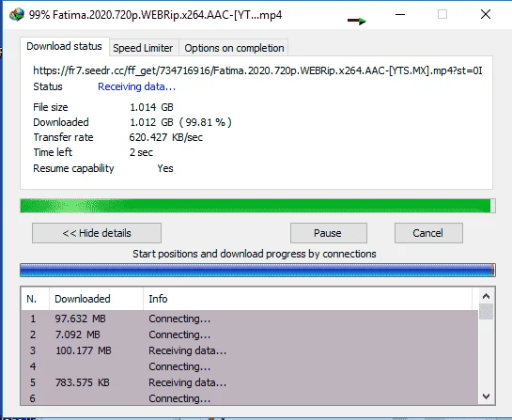The width and height of the screenshot is (512, 420).
Task: Click the 'Receiving data...' status text
Action: pos(136,86)
